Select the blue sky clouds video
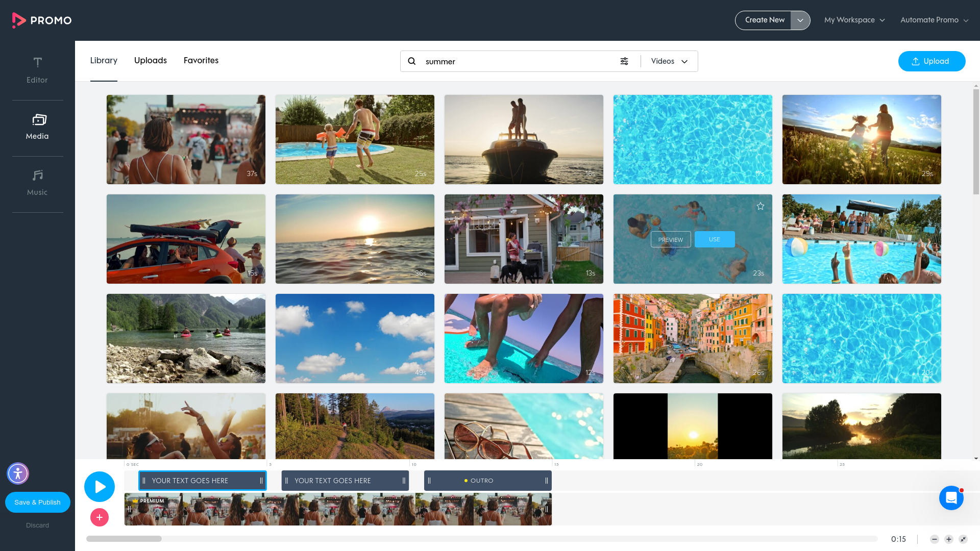The width and height of the screenshot is (980, 551). 355,338
